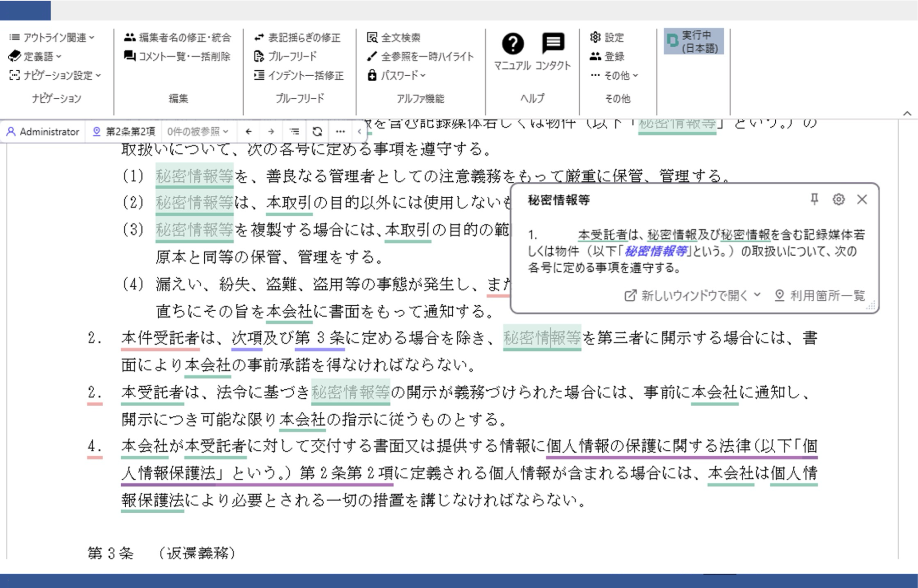Click the refresh icon on the floating toolbar

(x=317, y=131)
